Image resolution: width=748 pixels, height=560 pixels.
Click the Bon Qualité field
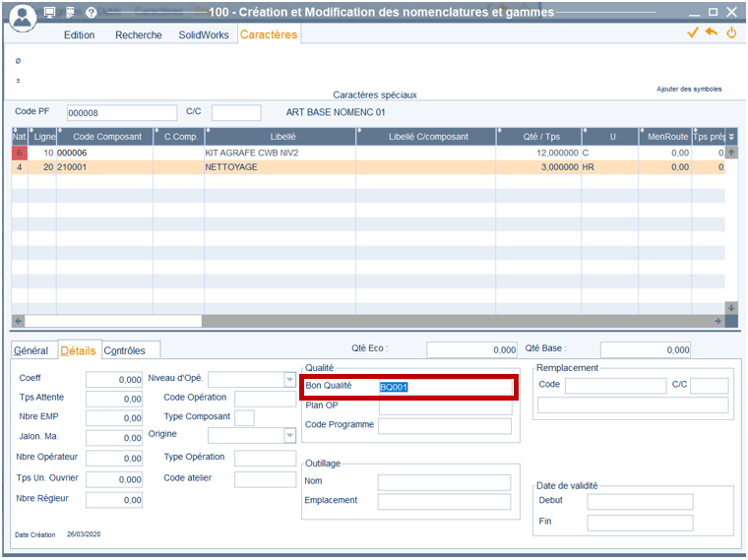click(x=446, y=387)
